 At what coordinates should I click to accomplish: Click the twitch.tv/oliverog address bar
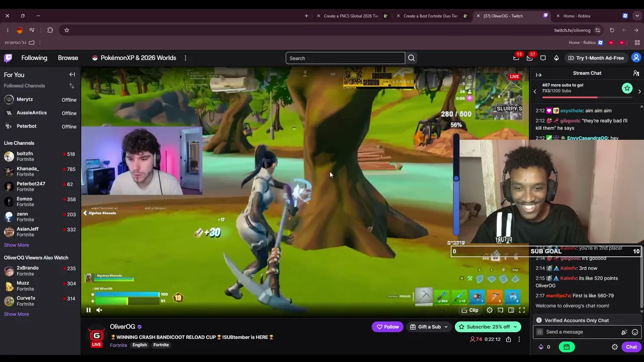click(x=572, y=30)
